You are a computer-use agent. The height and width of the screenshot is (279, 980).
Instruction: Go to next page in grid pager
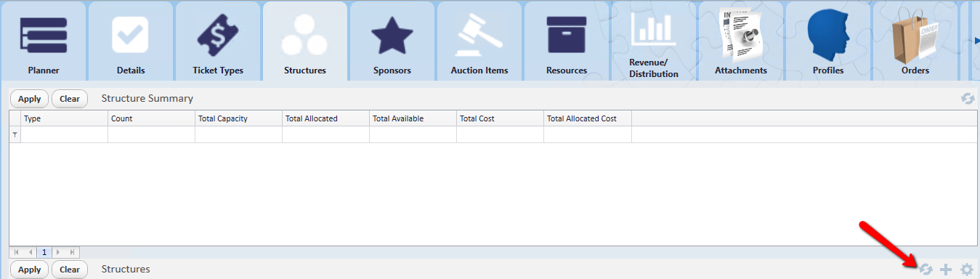(x=58, y=252)
